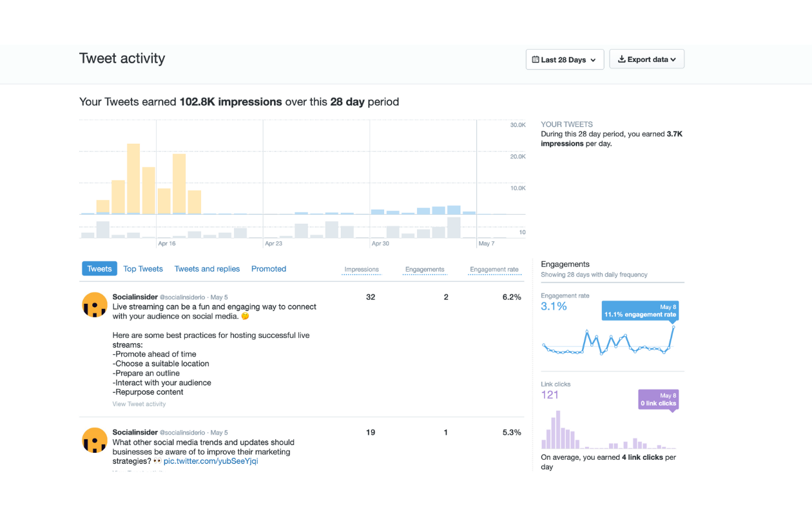Viewport: 812px width, 516px height.
Task: Click @socialinsiderio handle on live streaming tweet
Action: pyautogui.click(x=182, y=297)
